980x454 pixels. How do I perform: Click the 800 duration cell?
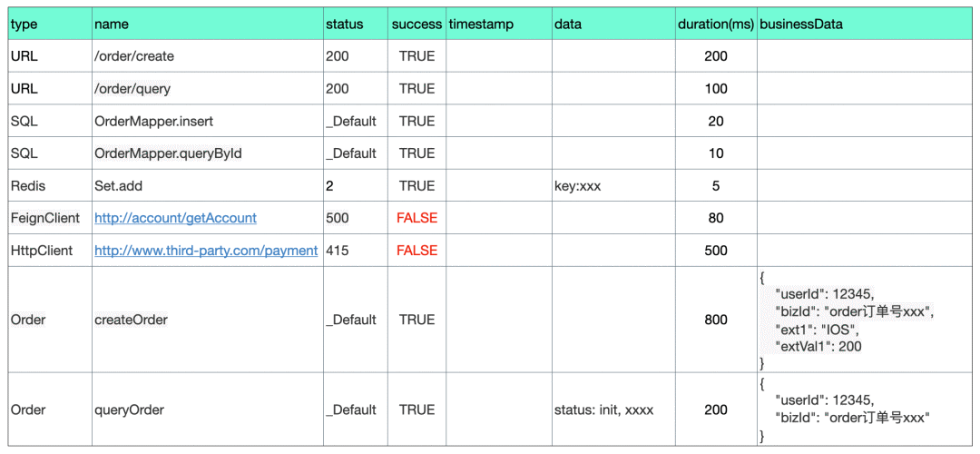716,320
